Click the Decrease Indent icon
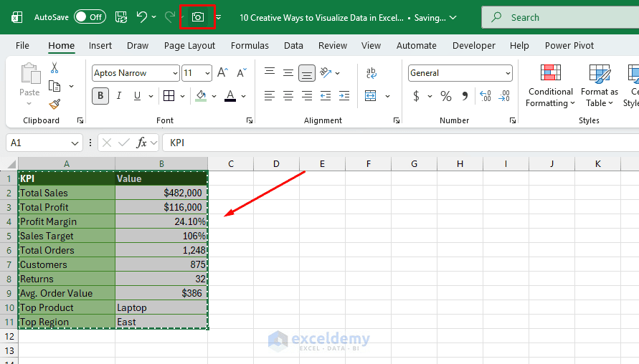This screenshot has width=639, height=364. [326, 96]
